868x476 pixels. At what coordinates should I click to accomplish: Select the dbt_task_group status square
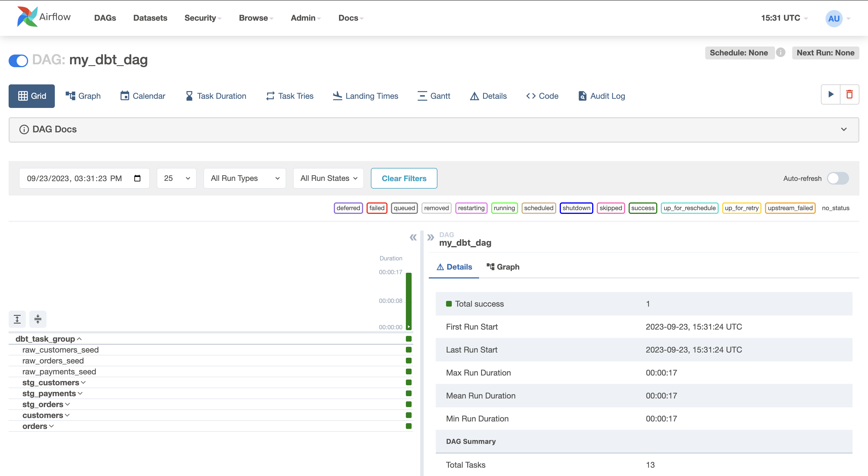coord(409,339)
